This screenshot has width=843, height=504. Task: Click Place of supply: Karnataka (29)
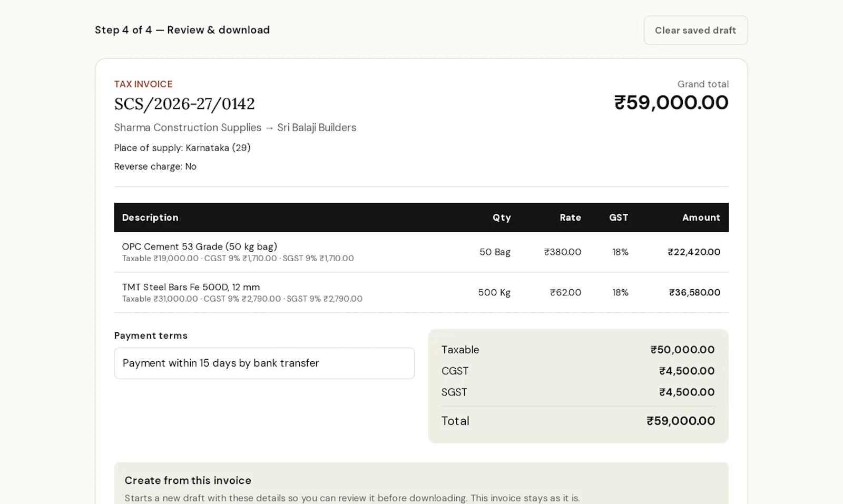tap(182, 148)
